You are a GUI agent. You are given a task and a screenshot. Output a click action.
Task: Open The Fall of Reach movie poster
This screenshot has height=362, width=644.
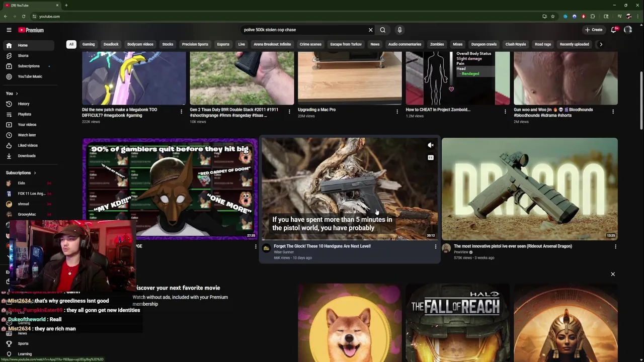click(458, 323)
